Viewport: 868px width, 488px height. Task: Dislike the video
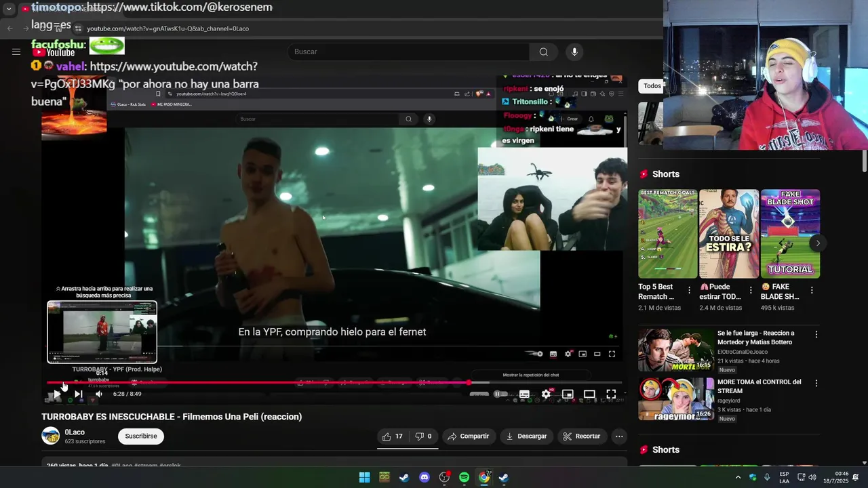point(423,436)
